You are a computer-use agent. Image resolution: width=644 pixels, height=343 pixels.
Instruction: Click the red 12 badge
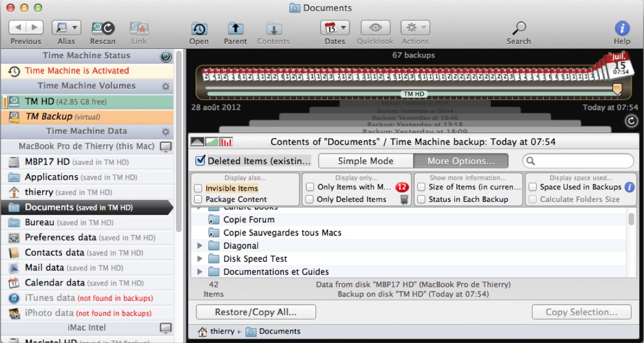pos(402,187)
